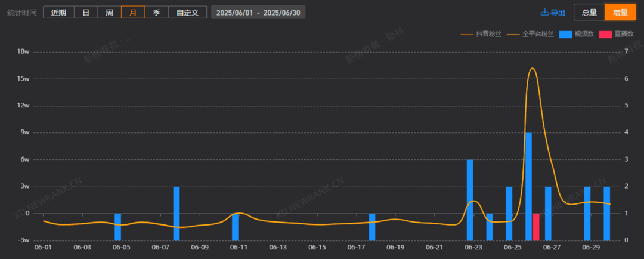
Task: Toggle the 抖音粉丝 legend line
Action: point(481,35)
